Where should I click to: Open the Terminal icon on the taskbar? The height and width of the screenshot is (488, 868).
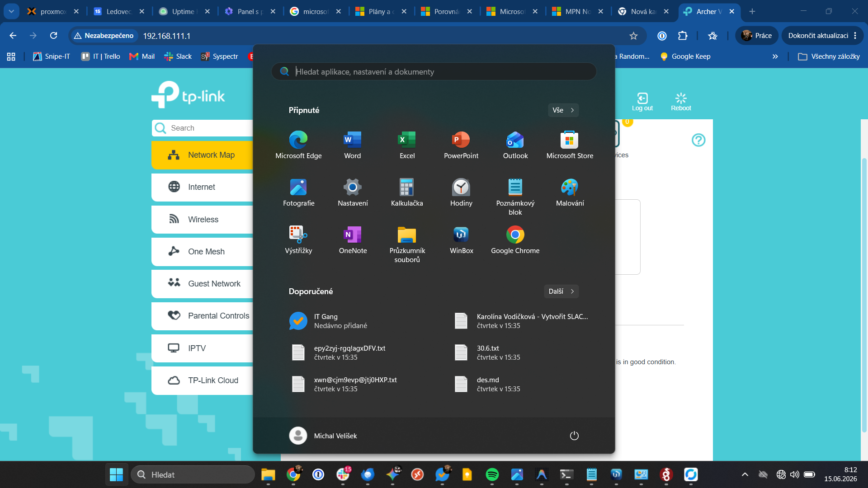tap(566, 474)
